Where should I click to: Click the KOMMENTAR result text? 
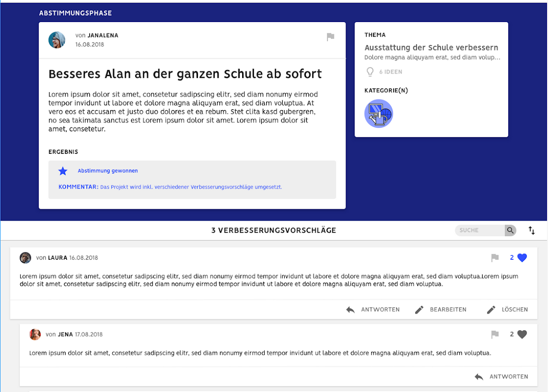click(170, 187)
